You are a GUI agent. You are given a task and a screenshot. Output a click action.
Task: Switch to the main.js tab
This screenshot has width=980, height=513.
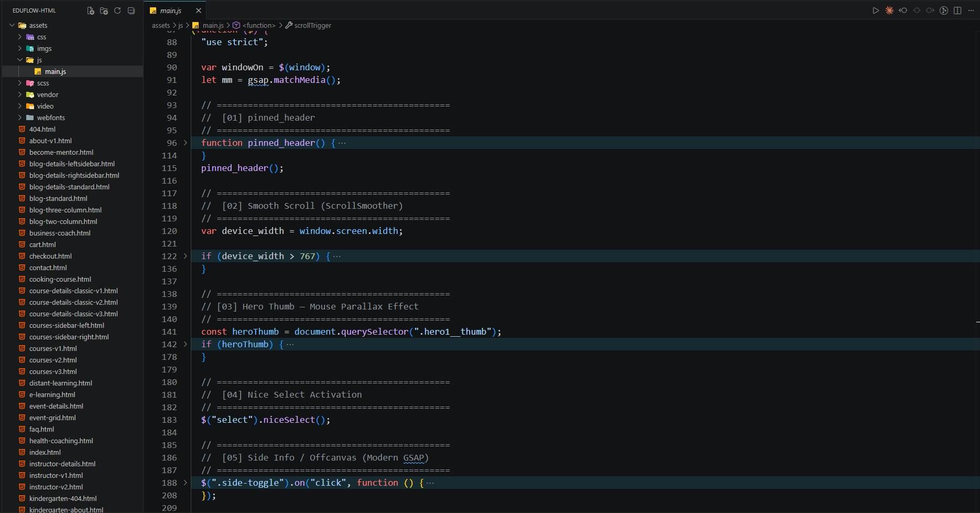pos(170,10)
